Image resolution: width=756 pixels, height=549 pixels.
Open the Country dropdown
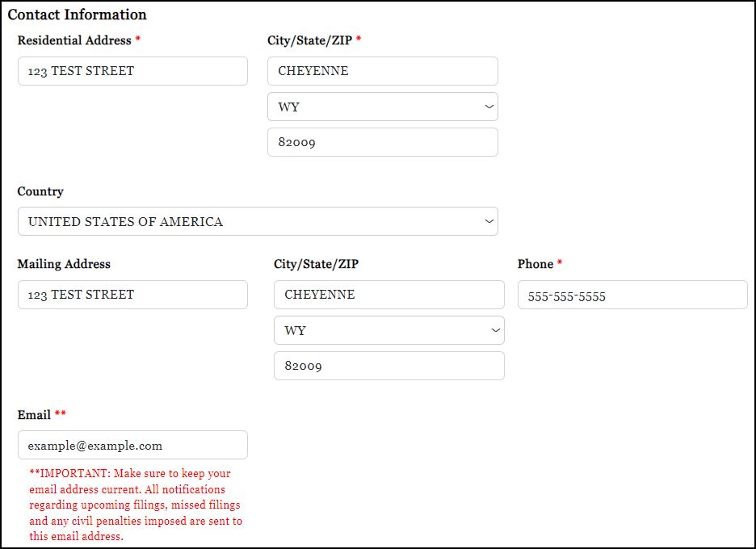pos(258,220)
